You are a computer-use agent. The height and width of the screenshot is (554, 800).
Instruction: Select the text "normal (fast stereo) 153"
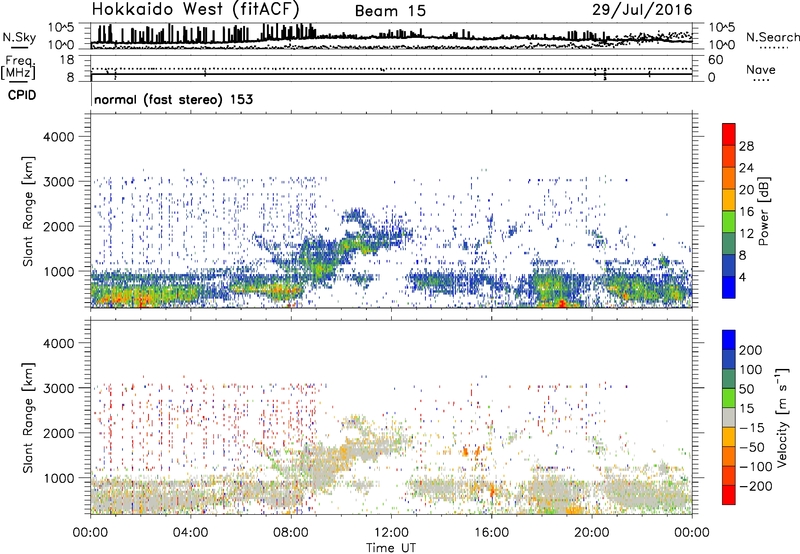(173, 99)
